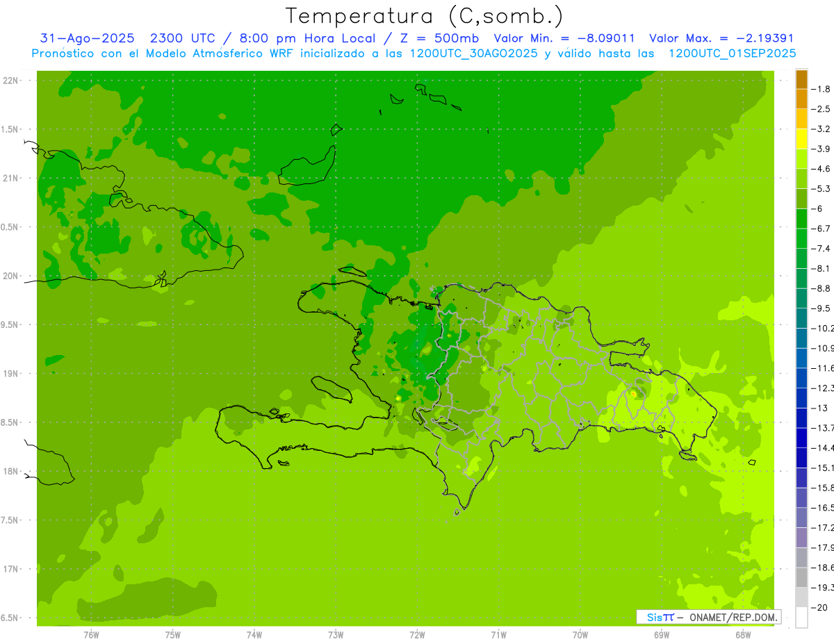This screenshot has height=644, width=834.
Task: Click the '17N' latitude label
Action: coord(11,569)
